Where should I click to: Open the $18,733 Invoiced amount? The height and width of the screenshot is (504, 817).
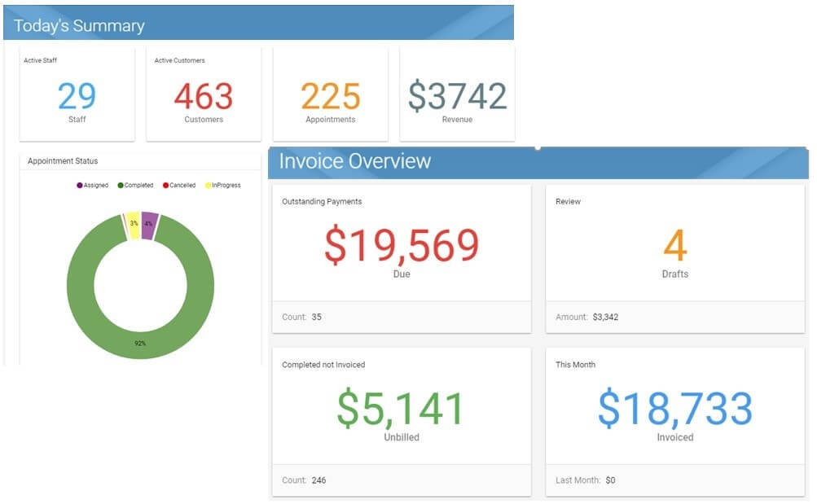point(675,409)
